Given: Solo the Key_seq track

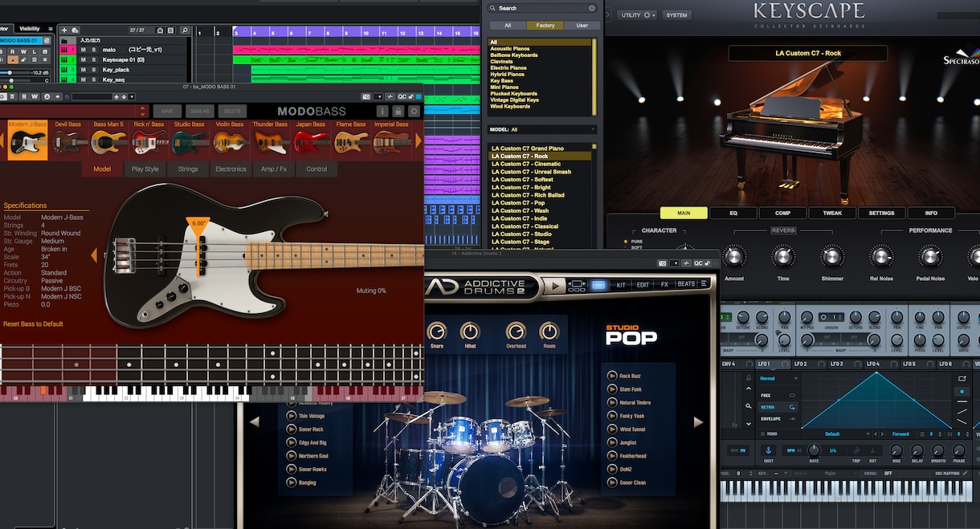Looking at the screenshot, I should 94,79.
